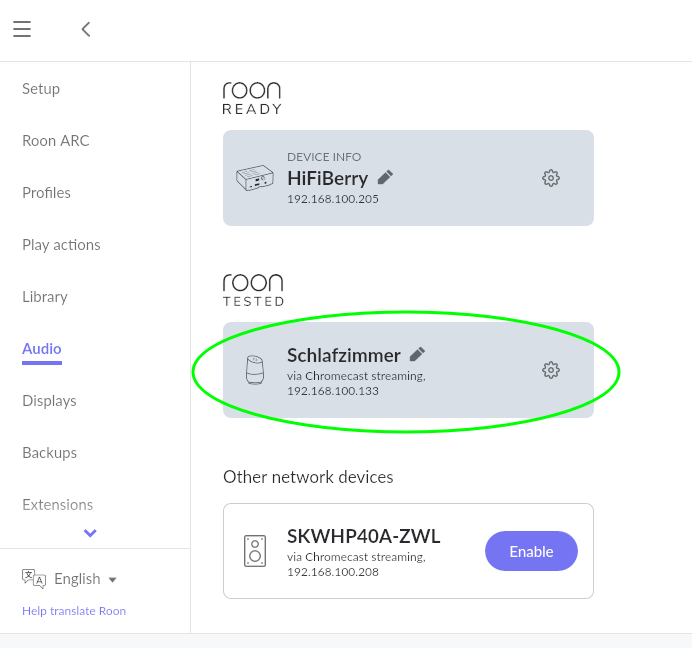Open the Library settings section

45,297
